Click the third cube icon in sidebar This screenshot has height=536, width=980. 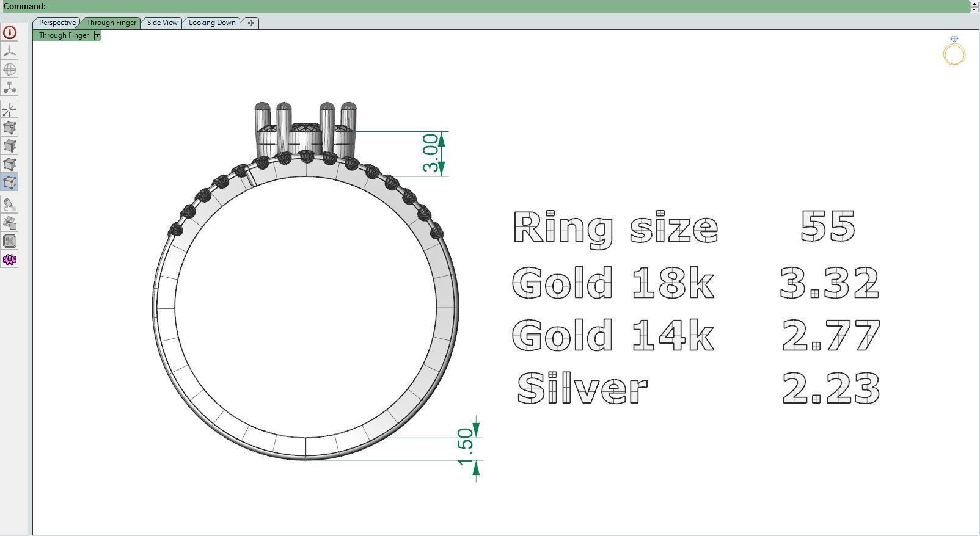click(10, 164)
